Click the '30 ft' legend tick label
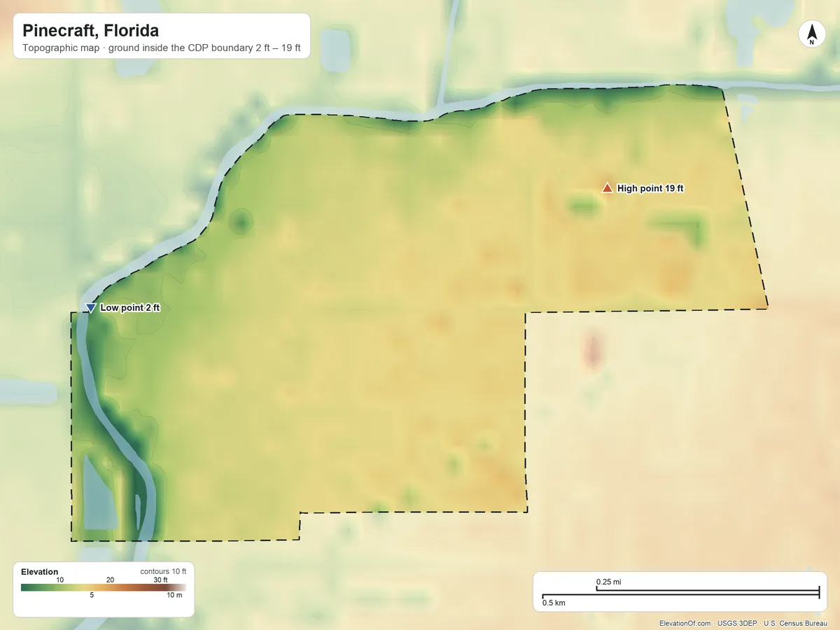The image size is (840, 630). pos(160,580)
